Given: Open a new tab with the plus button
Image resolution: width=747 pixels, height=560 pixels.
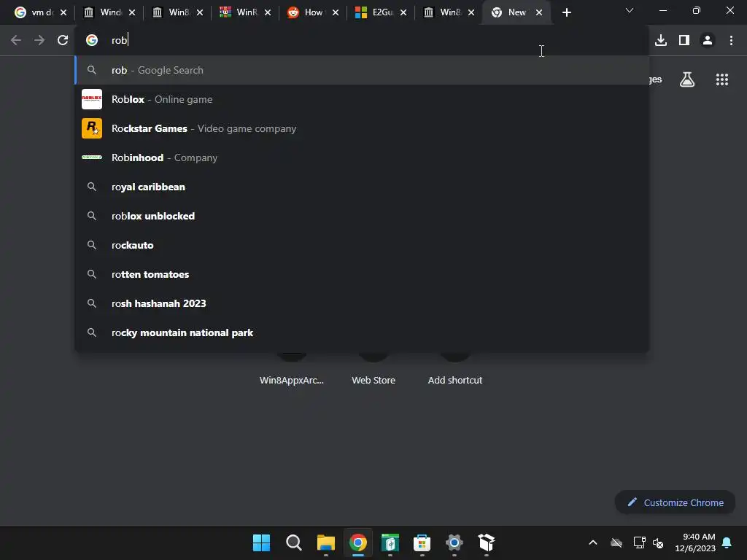Looking at the screenshot, I should coord(566,12).
